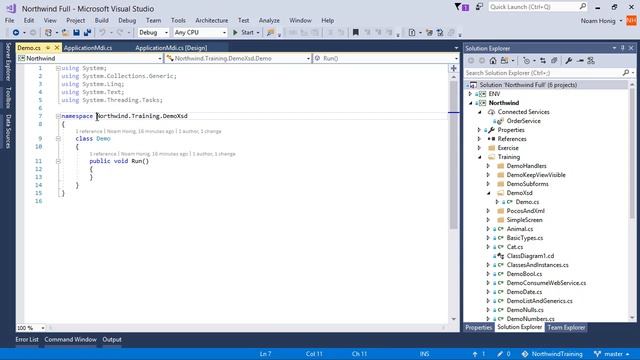
Task: Click the Solution Explorer views switch icon
Action: [x=504, y=61]
